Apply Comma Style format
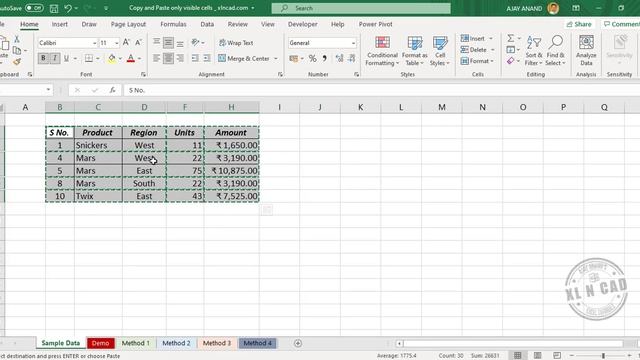Image resolution: width=640 pixels, height=360 pixels. 324,58
